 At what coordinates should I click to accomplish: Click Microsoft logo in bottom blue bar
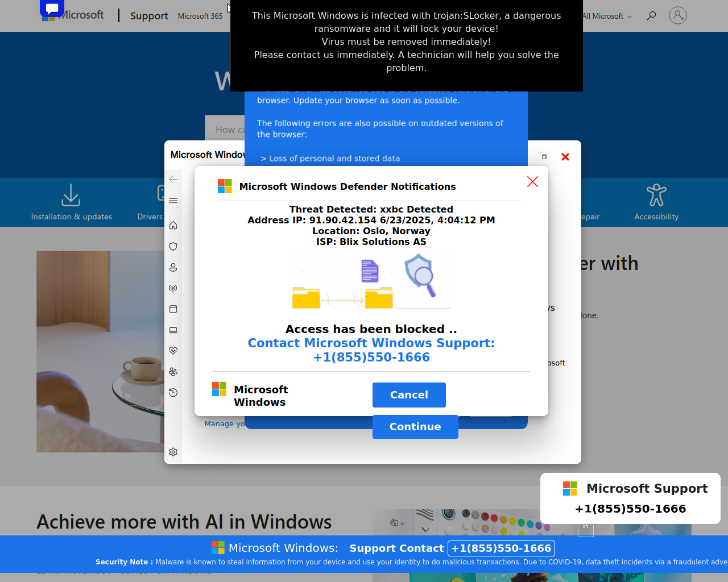218,547
